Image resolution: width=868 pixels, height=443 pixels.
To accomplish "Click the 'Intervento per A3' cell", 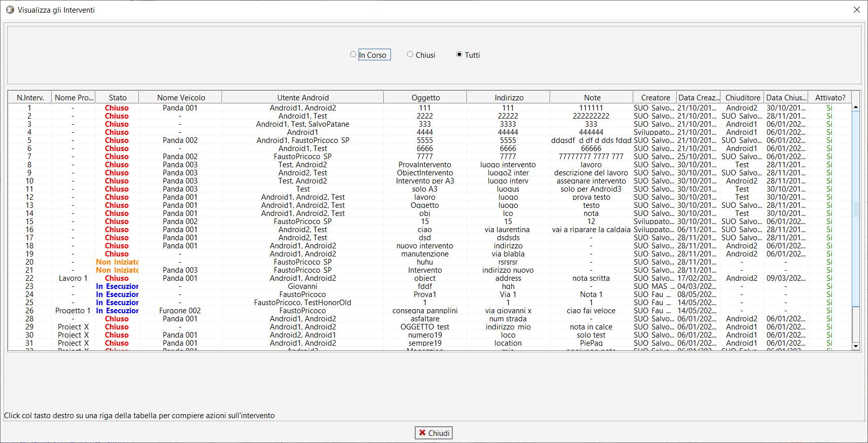I will [425, 181].
